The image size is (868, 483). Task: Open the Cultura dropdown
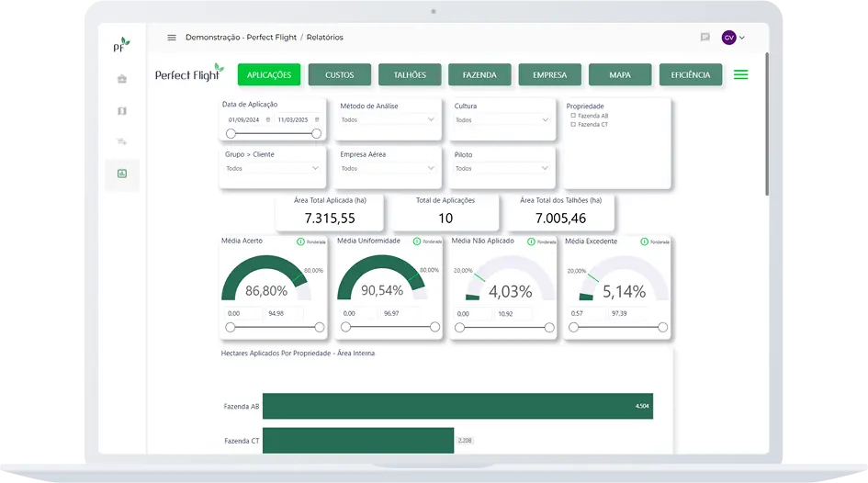(x=502, y=120)
